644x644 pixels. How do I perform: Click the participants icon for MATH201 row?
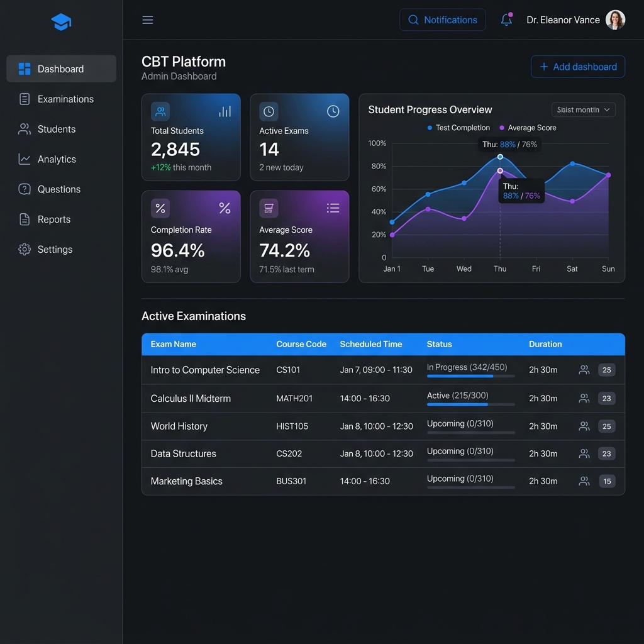(x=584, y=398)
